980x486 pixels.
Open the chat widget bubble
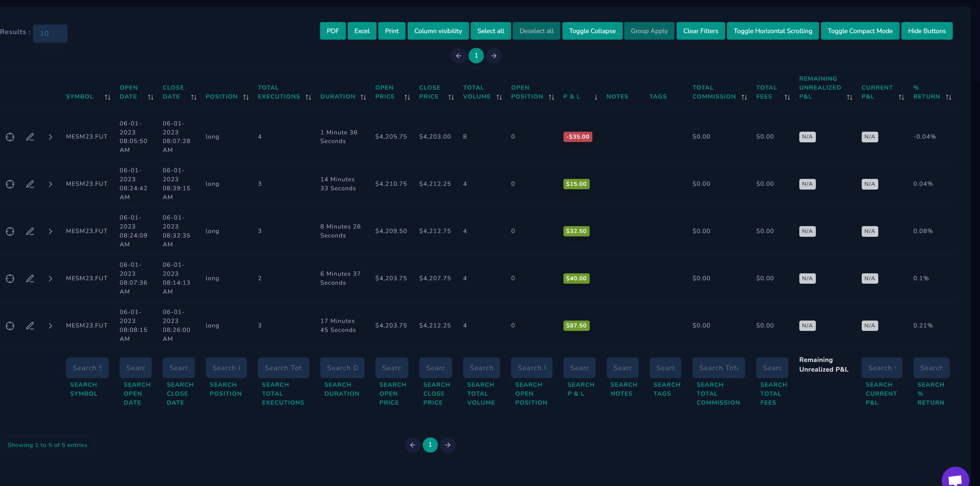click(x=956, y=478)
